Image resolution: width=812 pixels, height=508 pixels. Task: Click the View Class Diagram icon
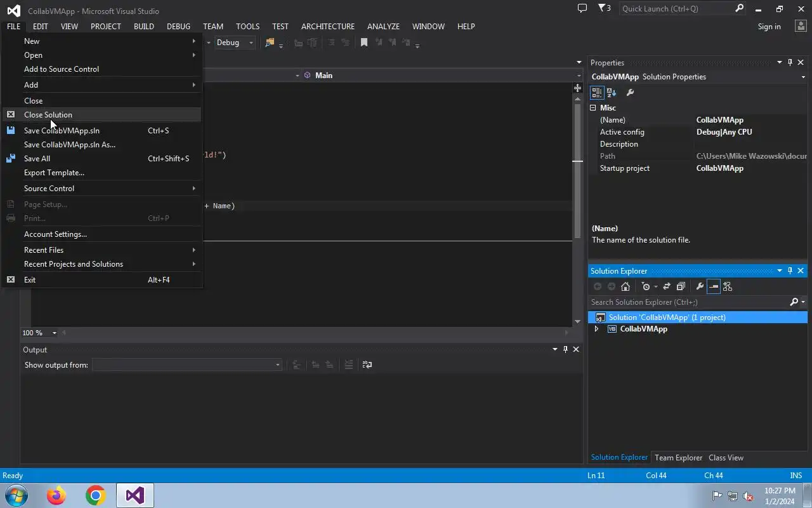728,286
